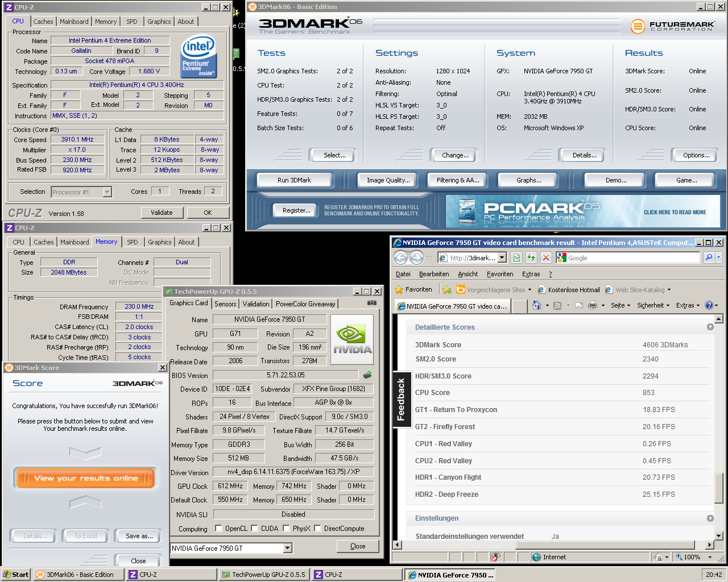
Task: Click Close button in GPU-Z window
Action: pos(358,546)
